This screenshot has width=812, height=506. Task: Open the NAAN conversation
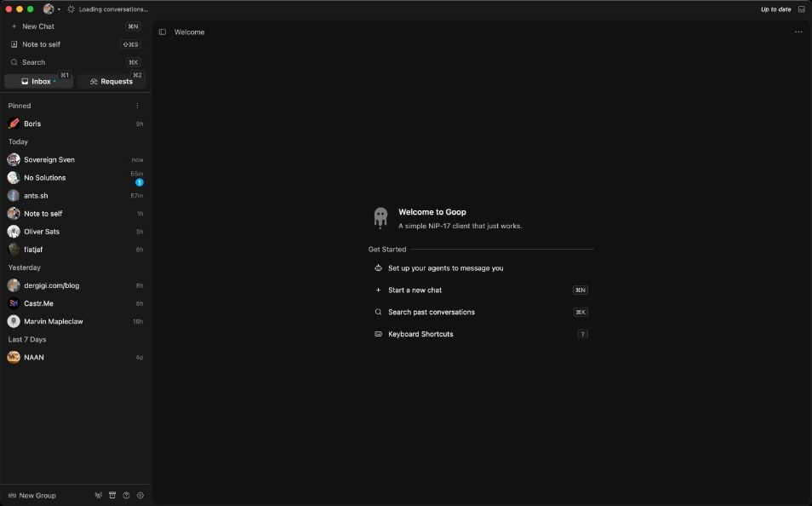75,357
